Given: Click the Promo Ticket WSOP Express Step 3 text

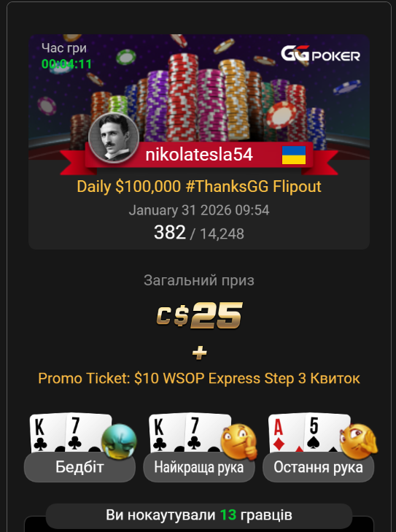Looking at the screenshot, I should point(199,378).
